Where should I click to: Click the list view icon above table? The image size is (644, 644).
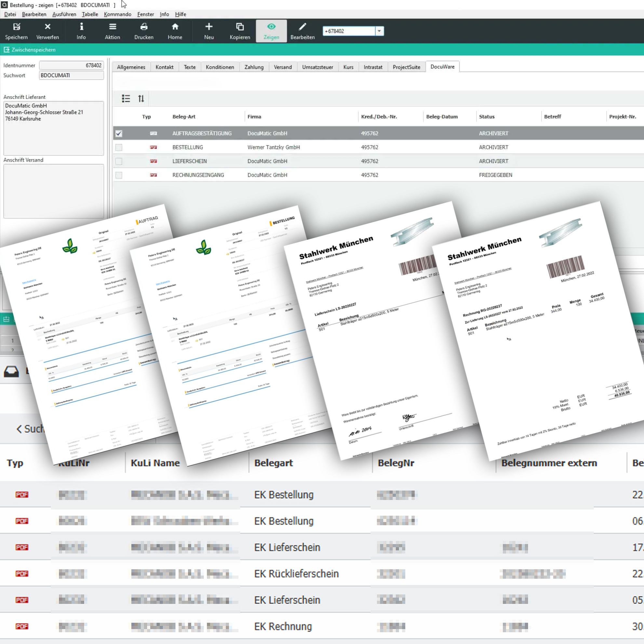126,99
